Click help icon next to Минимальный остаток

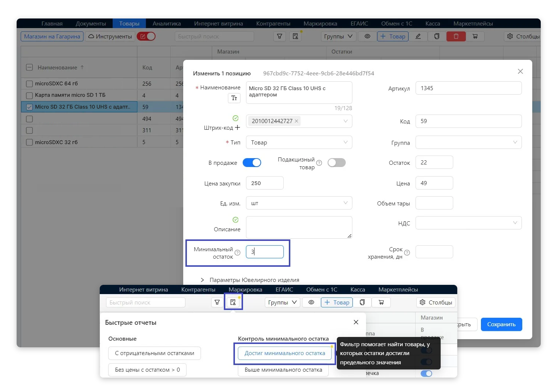click(238, 253)
